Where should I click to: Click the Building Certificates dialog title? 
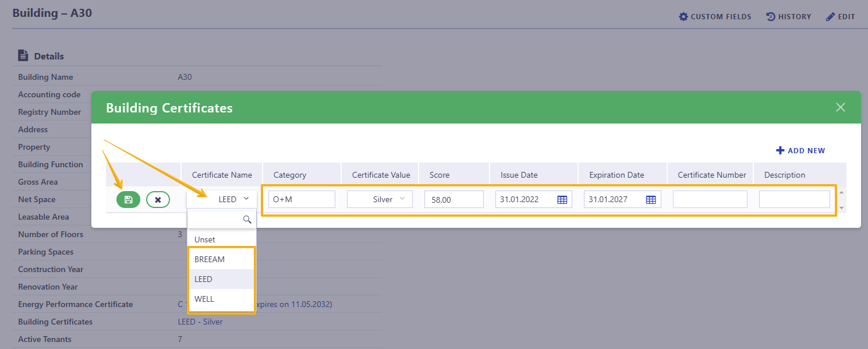click(169, 108)
